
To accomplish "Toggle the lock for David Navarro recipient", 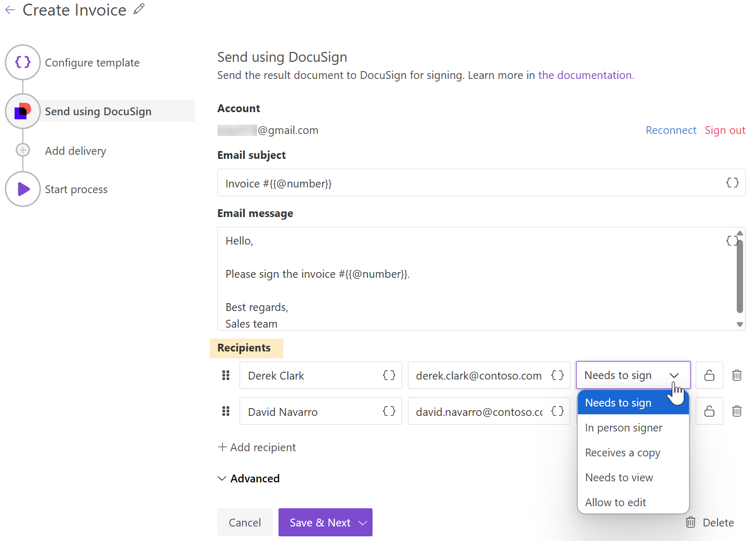I will 709,412.
